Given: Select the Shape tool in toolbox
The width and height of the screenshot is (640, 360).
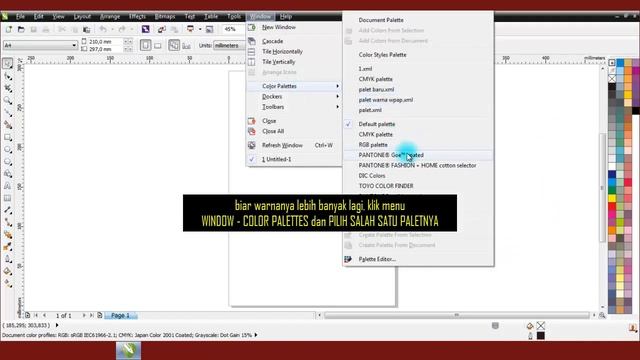Looking at the screenshot, I should (x=8, y=76).
